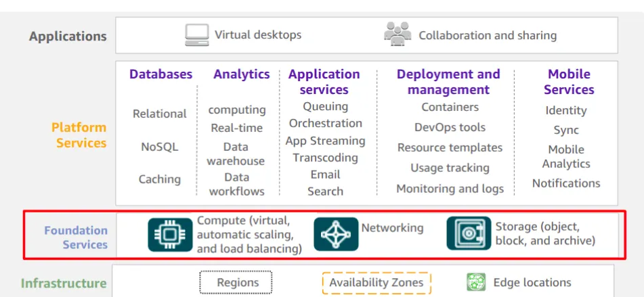
Task: Click the Applications row label
Action: pos(68,36)
